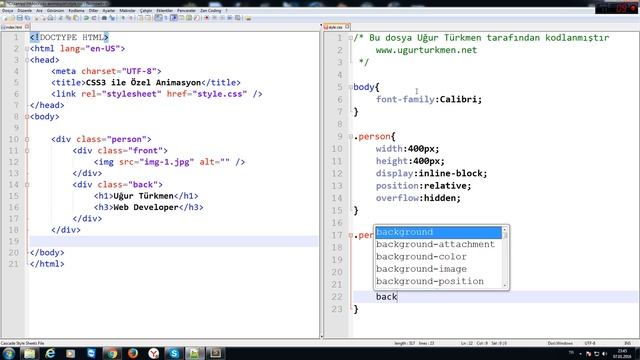The image size is (640, 360).
Task: Select 'background' autocomplete suggestion
Action: [x=438, y=232]
